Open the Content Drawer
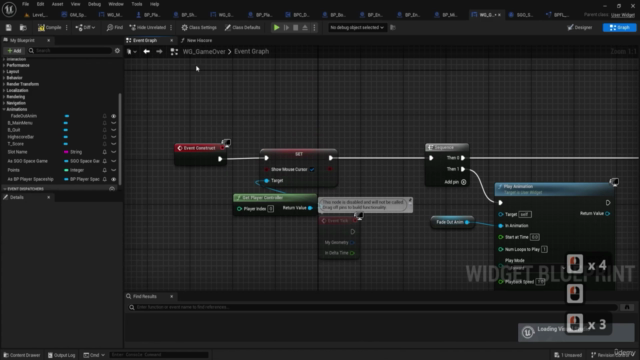The image size is (640, 360). tap(22, 355)
